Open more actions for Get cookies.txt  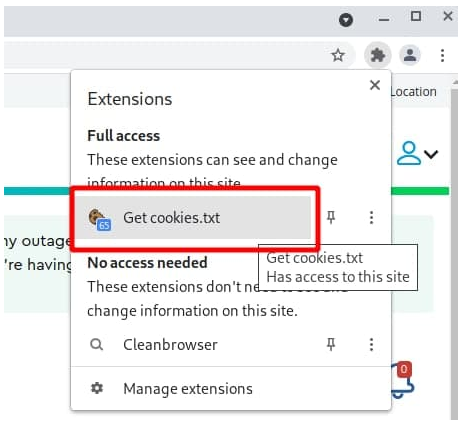pos(371,218)
